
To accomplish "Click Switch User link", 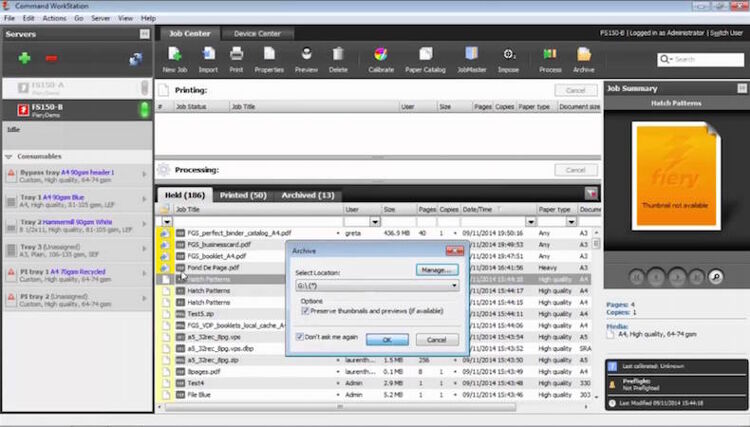I will point(726,33).
